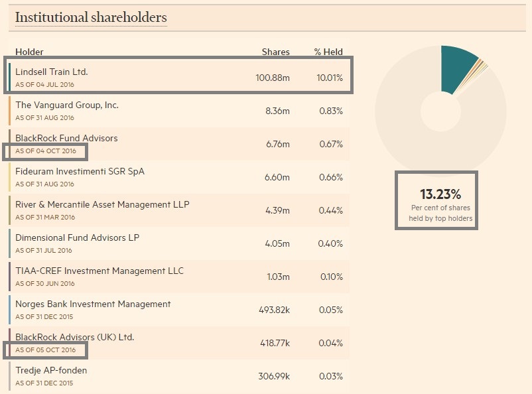Click Tredje AP-fonden holder name
This screenshot has width=532, height=394.
51,370
